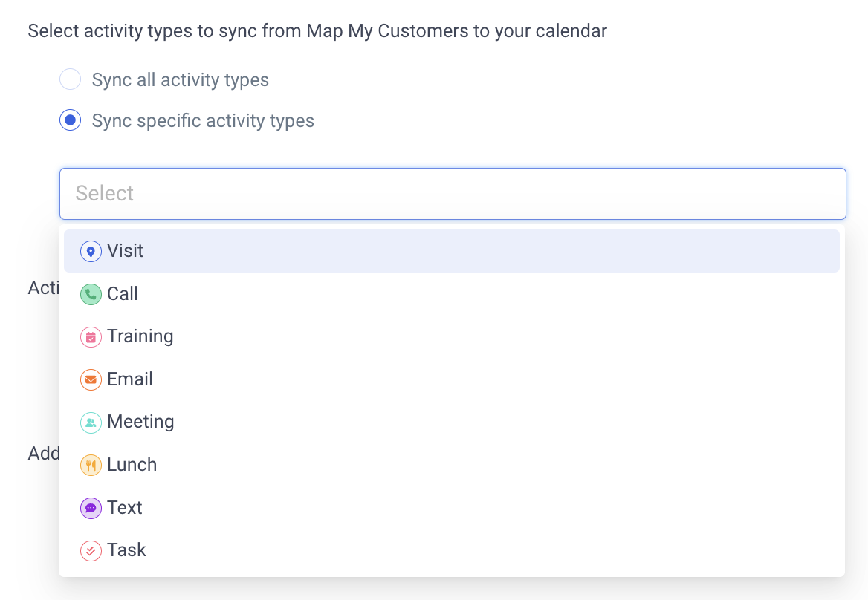This screenshot has height=600, width=868.
Task: Pick the Training option in the list
Action: [x=452, y=337]
